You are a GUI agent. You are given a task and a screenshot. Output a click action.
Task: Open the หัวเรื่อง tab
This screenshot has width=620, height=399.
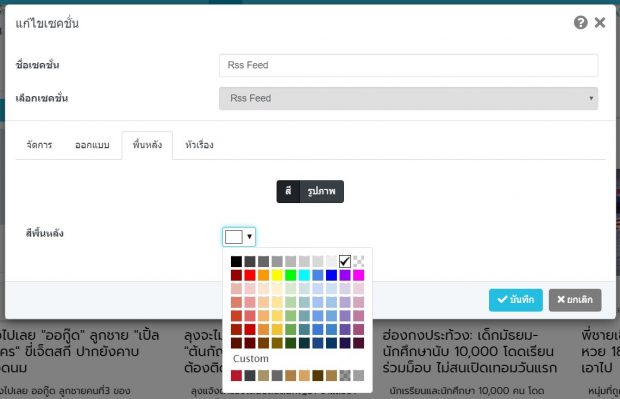coord(199,145)
